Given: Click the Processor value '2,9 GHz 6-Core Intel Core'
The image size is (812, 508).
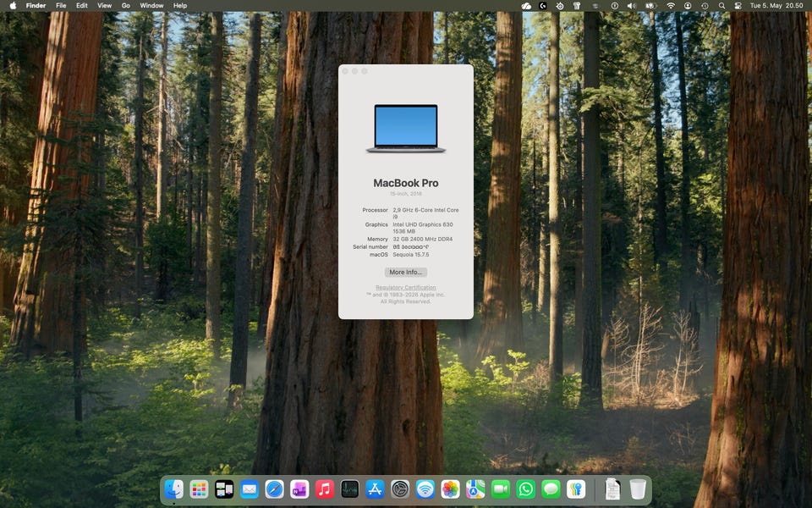Looking at the screenshot, I should 425,210.
